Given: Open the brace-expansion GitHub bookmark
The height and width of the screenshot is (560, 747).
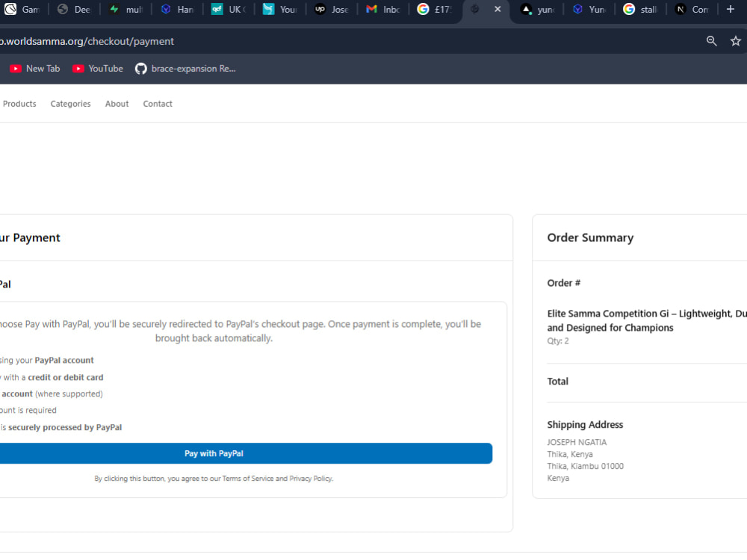Looking at the screenshot, I should pyautogui.click(x=185, y=69).
